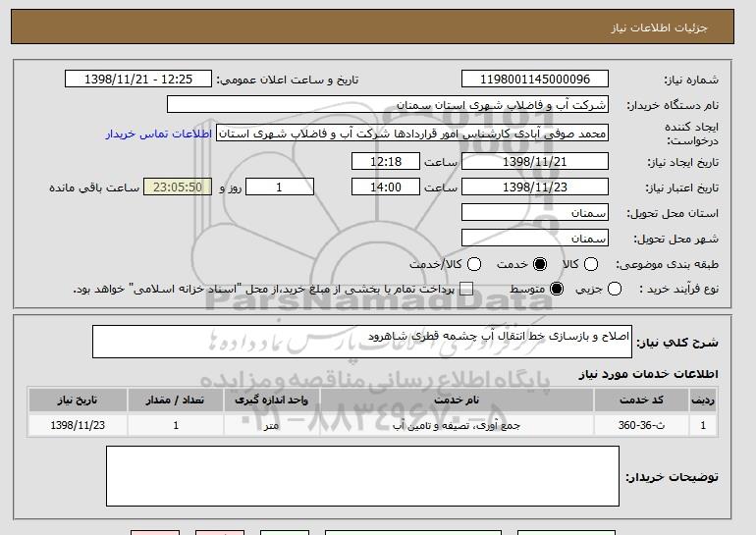Click the تعداد / مقدار column header
This screenshot has height=535, width=756.
coord(176,401)
